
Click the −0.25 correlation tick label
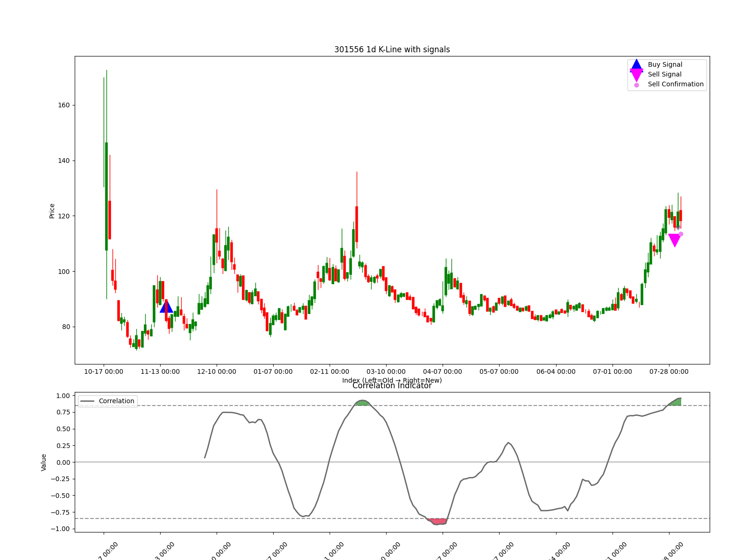click(x=61, y=479)
